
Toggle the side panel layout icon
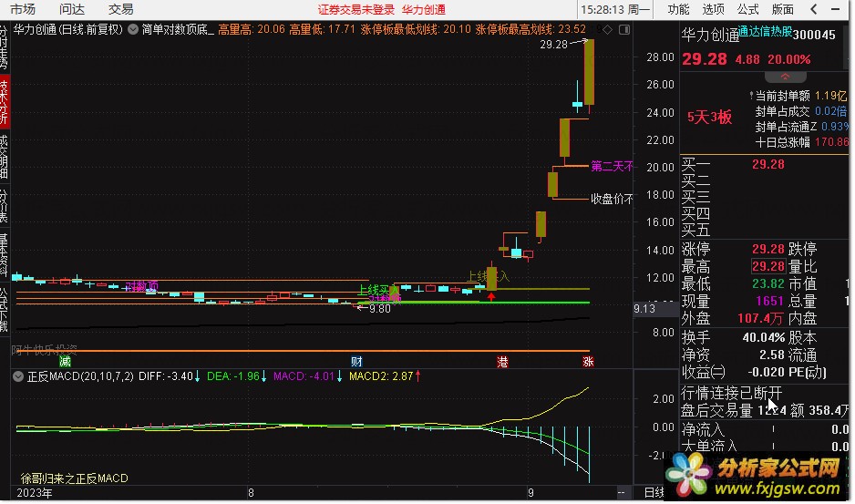click(x=624, y=29)
